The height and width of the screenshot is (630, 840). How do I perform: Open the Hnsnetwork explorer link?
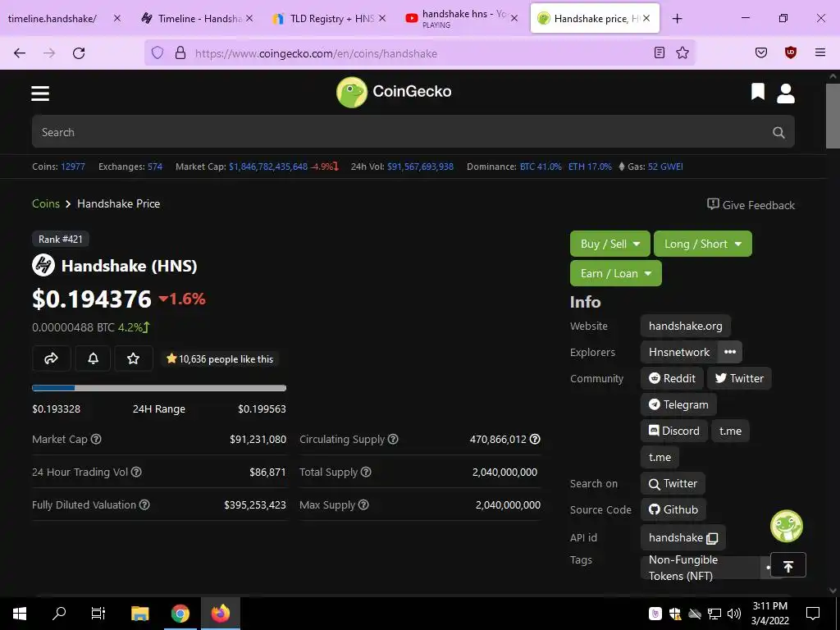[678, 352]
